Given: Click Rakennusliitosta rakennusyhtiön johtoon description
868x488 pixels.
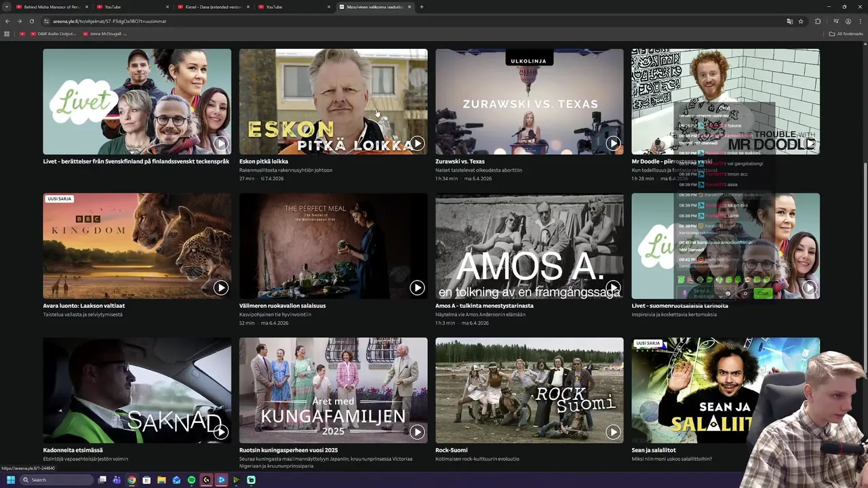Looking at the screenshot, I should 285,170.
